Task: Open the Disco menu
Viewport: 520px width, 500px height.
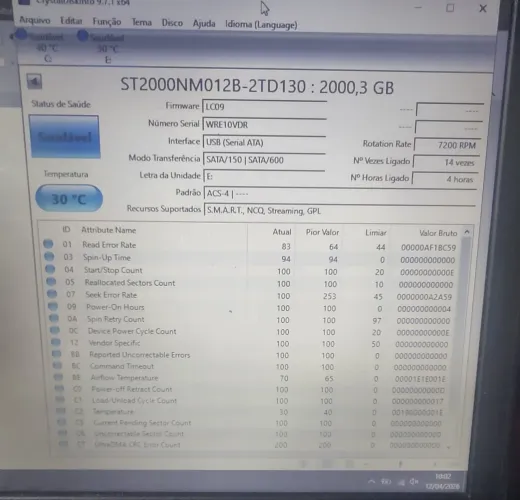Action: click(x=172, y=23)
